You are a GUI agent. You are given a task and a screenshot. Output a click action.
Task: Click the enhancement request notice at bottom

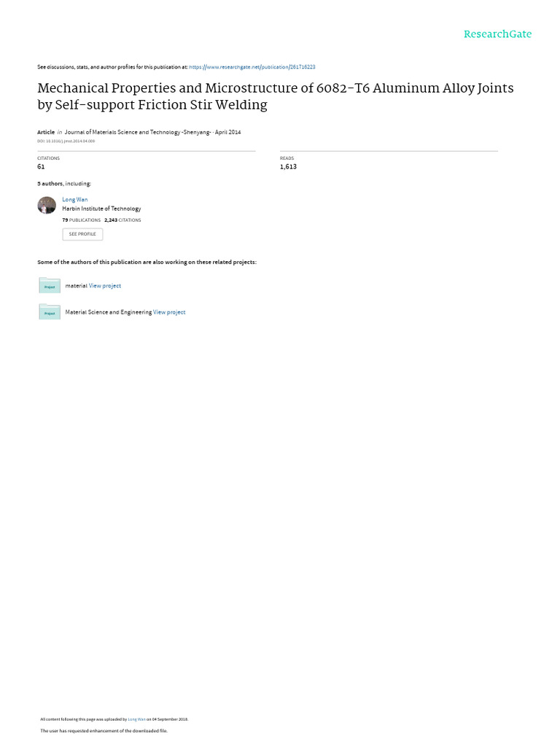[x=104, y=731]
